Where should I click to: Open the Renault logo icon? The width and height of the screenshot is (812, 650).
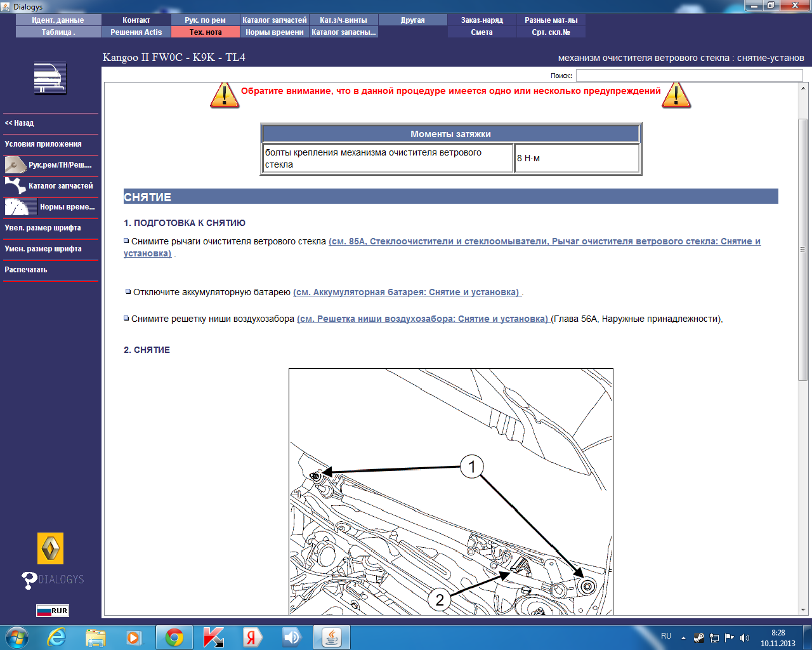tap(51, 548)
